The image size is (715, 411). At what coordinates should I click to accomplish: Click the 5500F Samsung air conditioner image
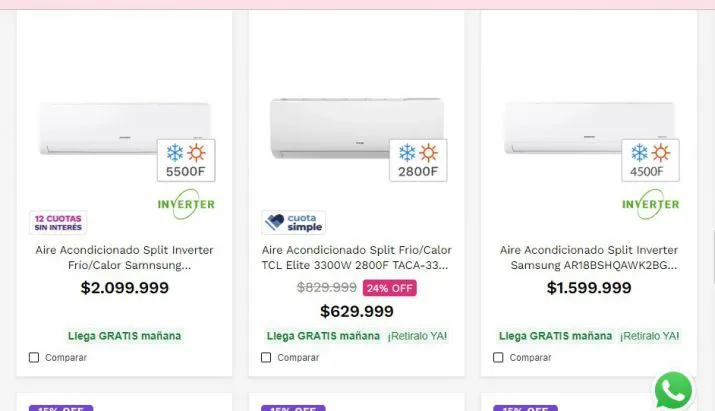pyautogui.click(x=100, y=128)
